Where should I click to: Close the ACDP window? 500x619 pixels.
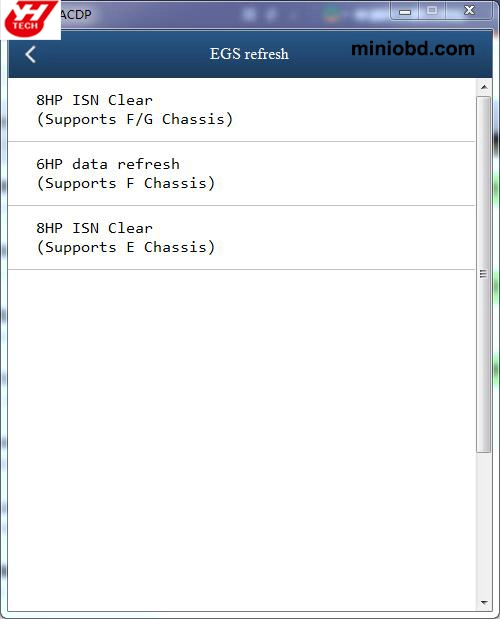(469, 10)
